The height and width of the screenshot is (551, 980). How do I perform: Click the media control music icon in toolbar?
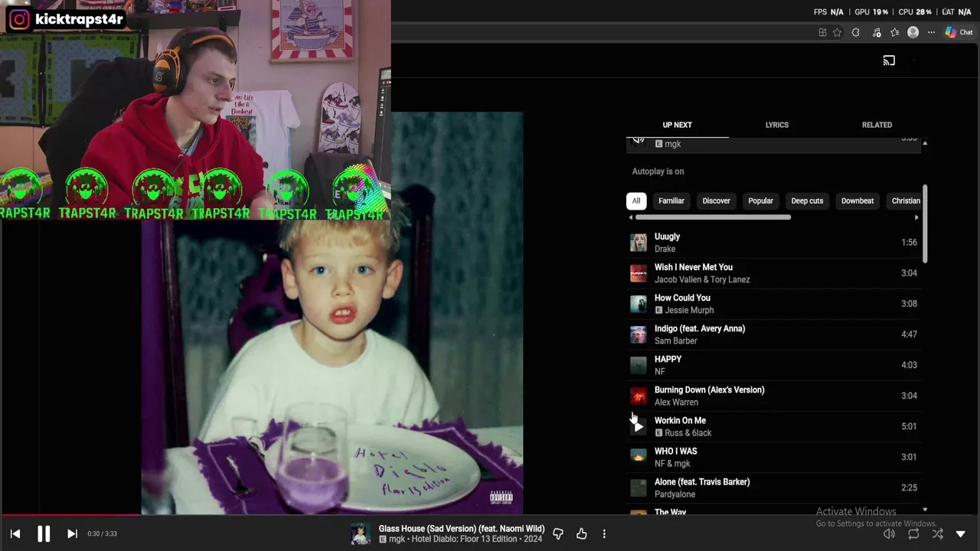(877, 32)
